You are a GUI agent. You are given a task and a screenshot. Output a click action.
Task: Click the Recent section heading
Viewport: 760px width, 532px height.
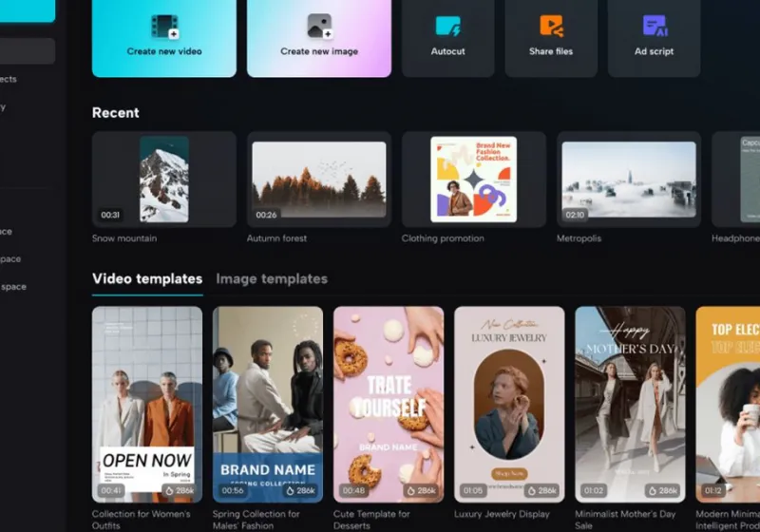tap(116, 113)
